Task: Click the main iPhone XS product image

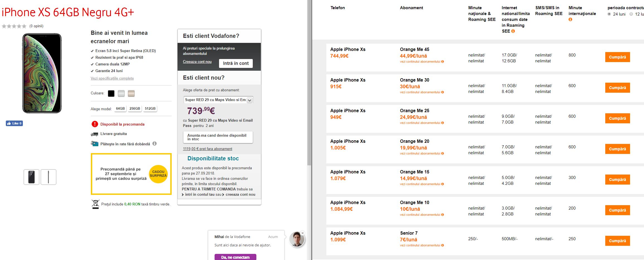Action: tap(42, 73)
